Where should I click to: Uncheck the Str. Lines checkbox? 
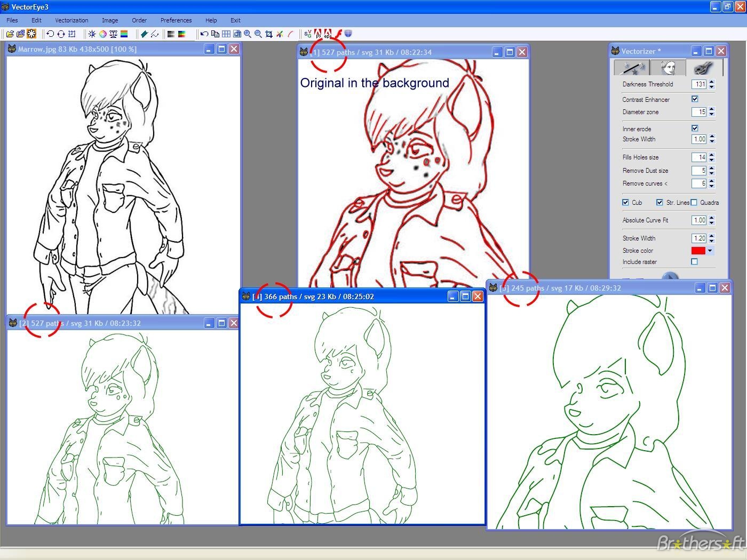click(x=659, y=203)
